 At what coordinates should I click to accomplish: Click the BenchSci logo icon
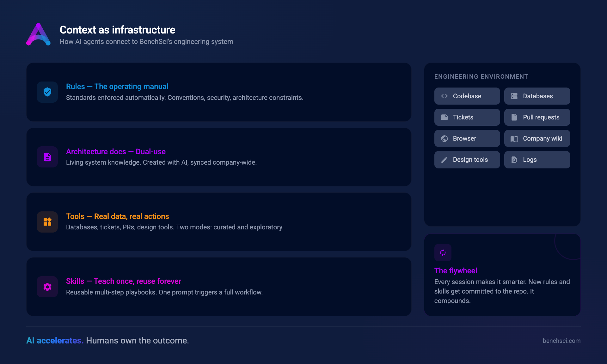(x=38, y=34)
